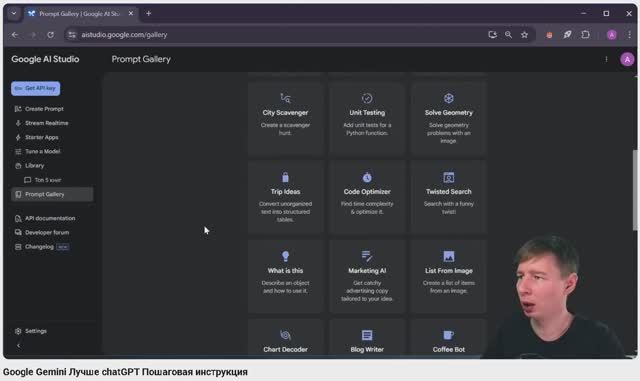The height and width of the screenshot is (381, 640).
Task: Click the Settings gear icon
Action: coord(18,331)
